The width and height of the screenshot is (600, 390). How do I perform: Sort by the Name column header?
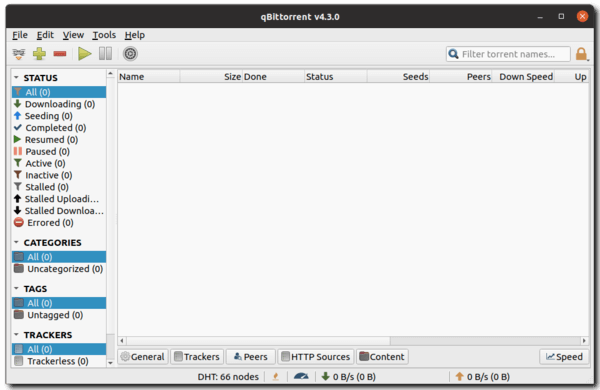tap(148, 77)
